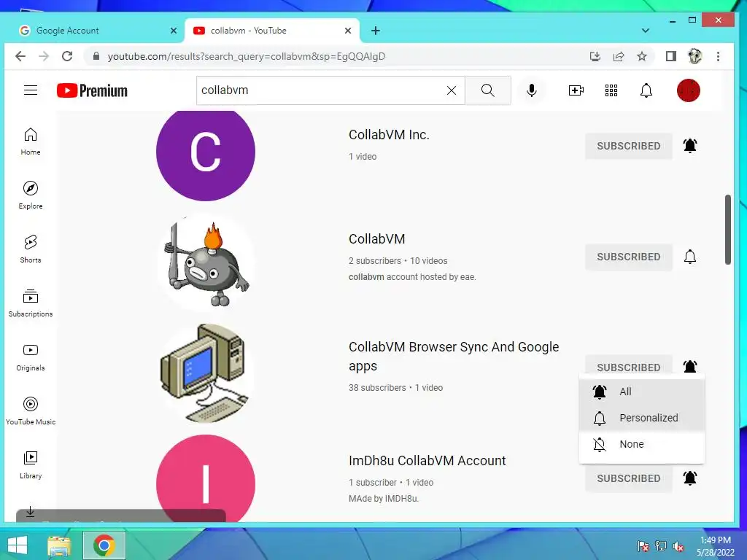Open Explore in sidebar
747x560 pixels.
pyautogui.click(x=31, y=195)
